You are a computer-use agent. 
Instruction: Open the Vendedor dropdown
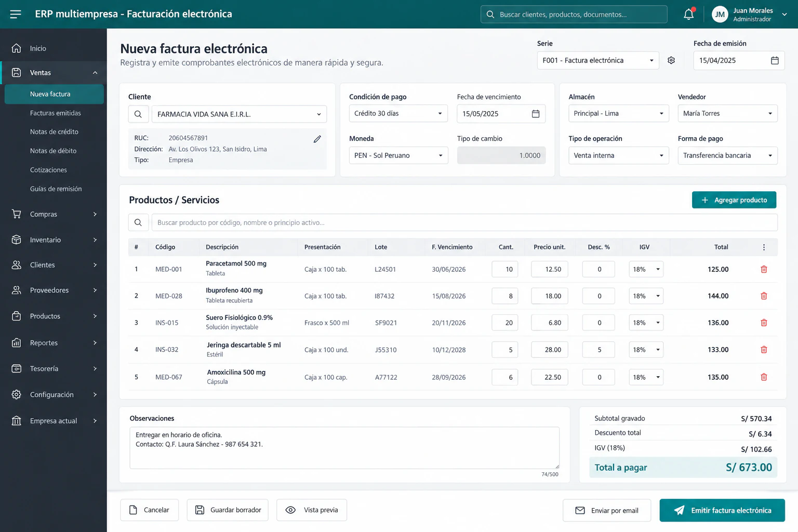[x=727, y=113]
